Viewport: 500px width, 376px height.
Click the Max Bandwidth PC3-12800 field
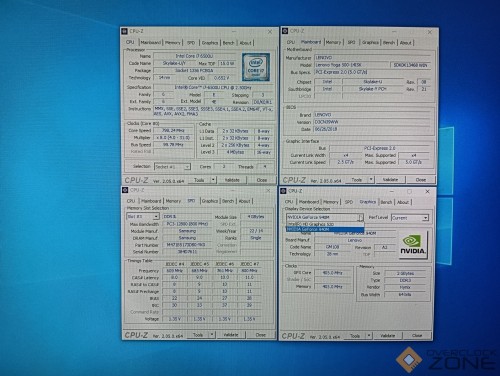pyautogui.click(x=187, y=224)
